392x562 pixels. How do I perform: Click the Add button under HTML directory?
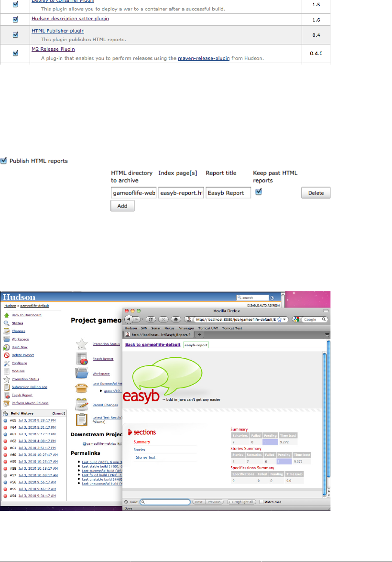pyautogui.click(x=122, y=206)
